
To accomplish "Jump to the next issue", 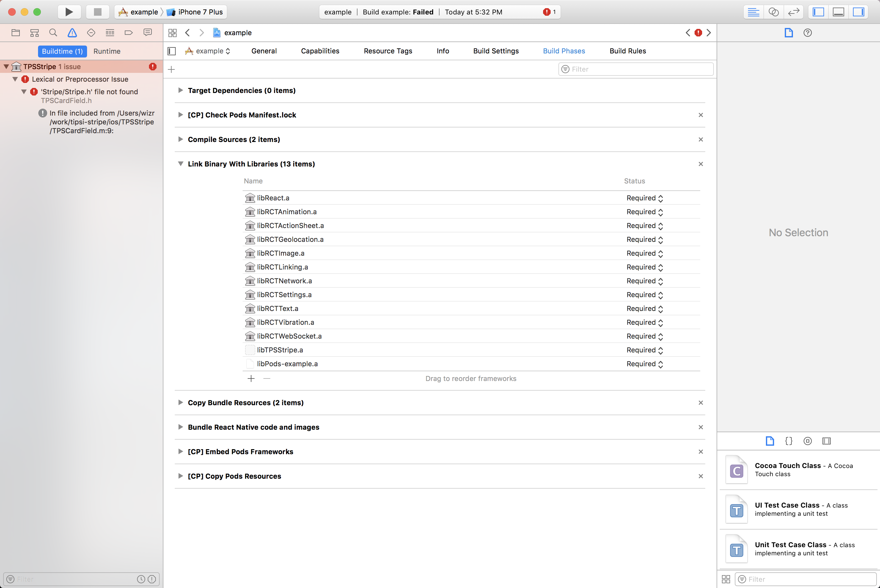I will click(709, 33).
